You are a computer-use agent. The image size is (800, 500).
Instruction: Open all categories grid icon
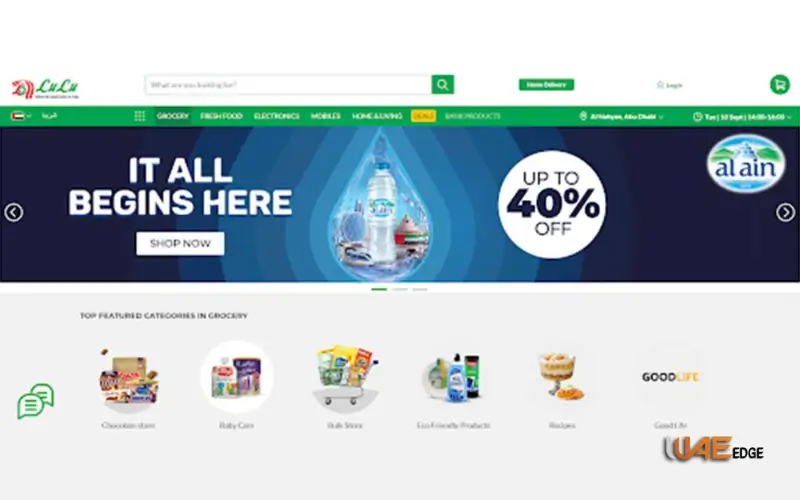140,116
